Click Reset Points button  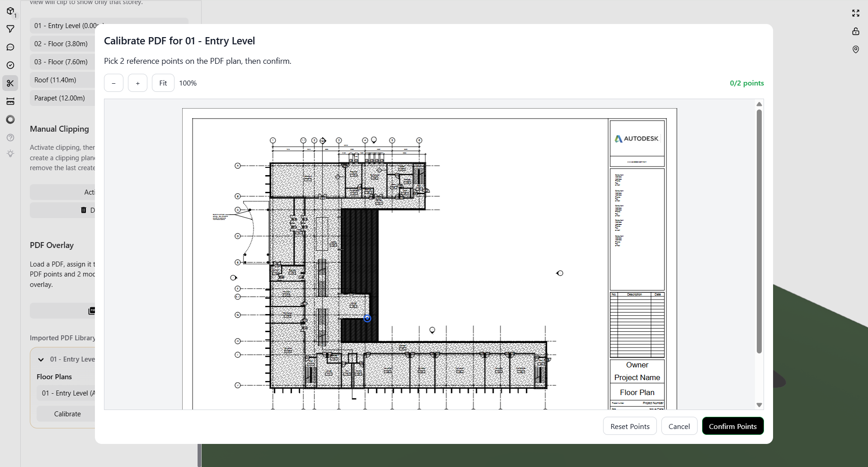(x=630, y=426)
